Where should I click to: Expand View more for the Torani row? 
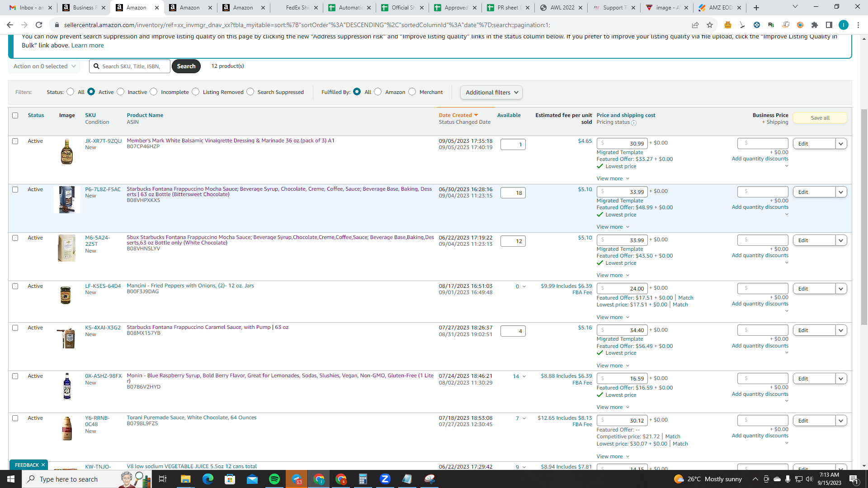coord(613,456)
